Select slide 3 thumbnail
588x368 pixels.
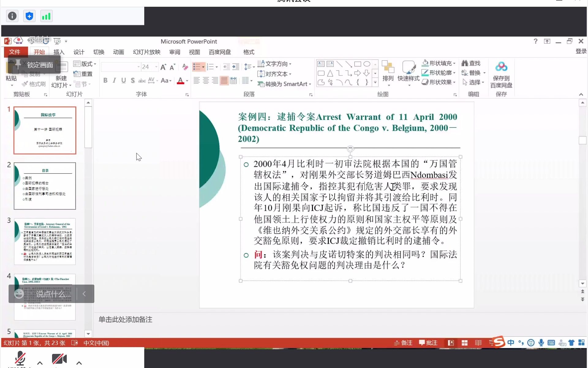[45, 241]
